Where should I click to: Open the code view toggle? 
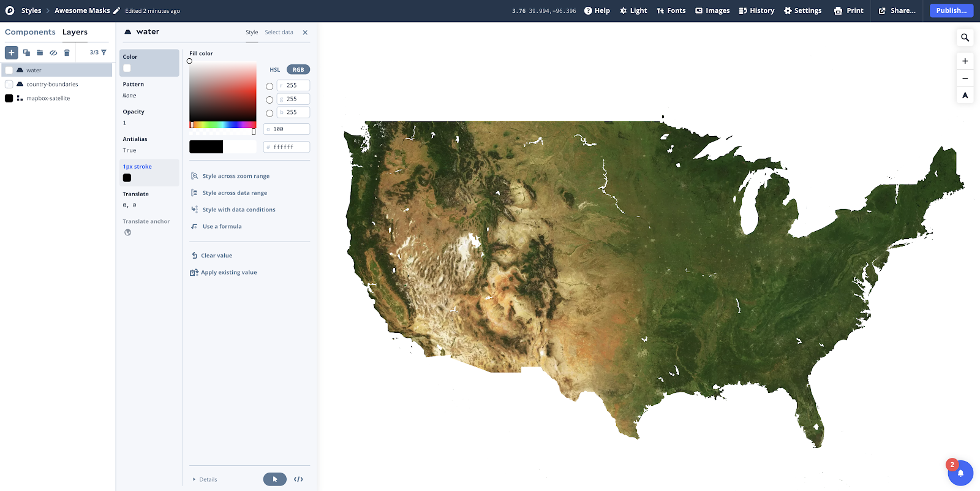click(298, 479)
